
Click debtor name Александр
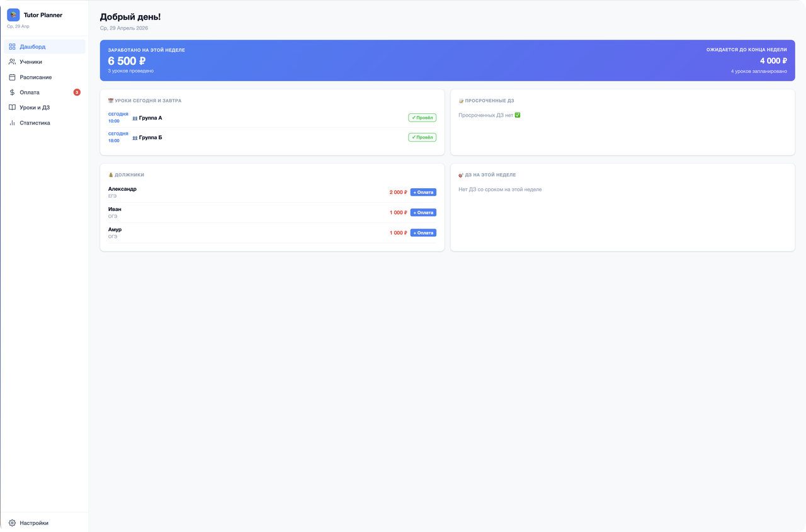pyautogui.click(x=122, y=189)
